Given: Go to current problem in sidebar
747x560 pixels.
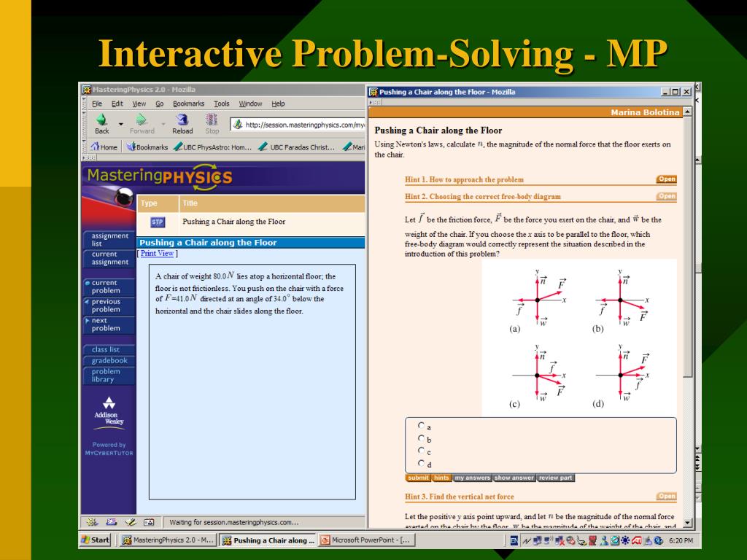Looking at the screenshot, I should (109, 287).
